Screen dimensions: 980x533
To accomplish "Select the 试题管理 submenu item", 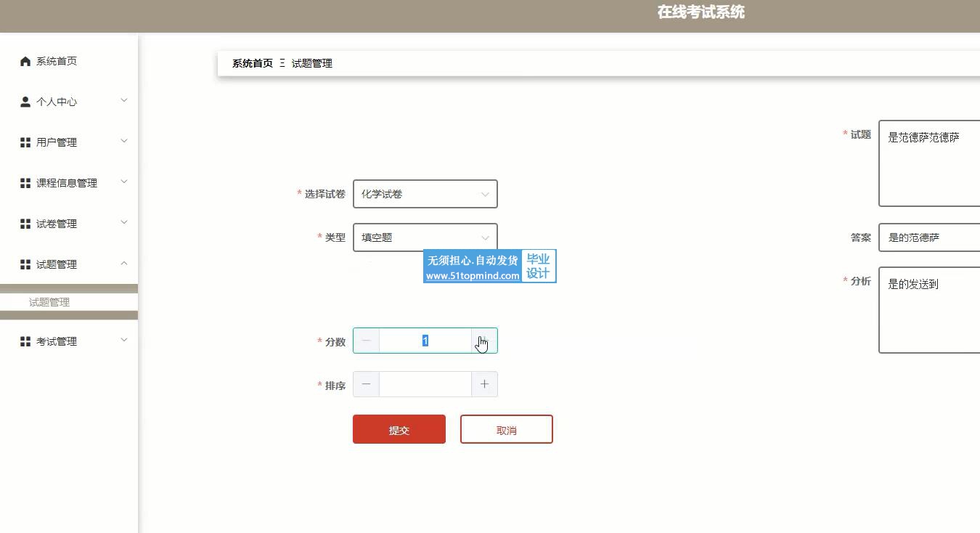I will pos(49,302).
